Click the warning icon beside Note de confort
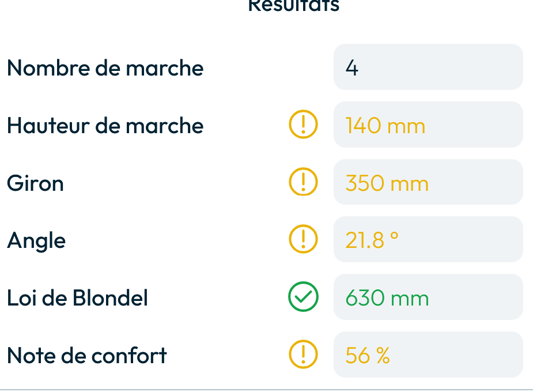Viewport: 533px width, 392px height. point(303,355)
